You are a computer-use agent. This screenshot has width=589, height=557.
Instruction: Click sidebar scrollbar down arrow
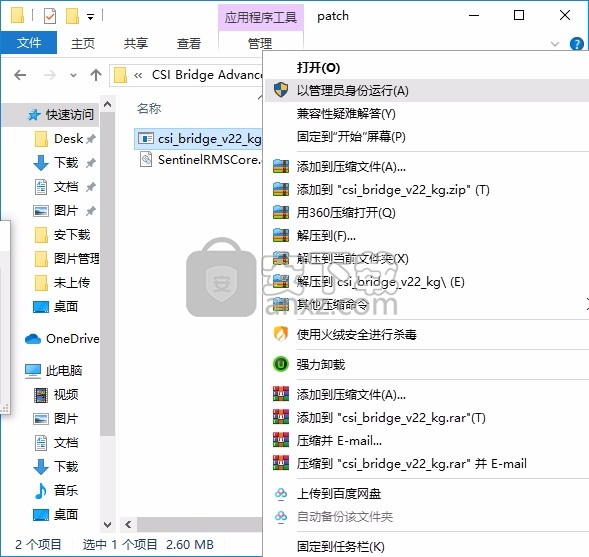coord(107,525)
